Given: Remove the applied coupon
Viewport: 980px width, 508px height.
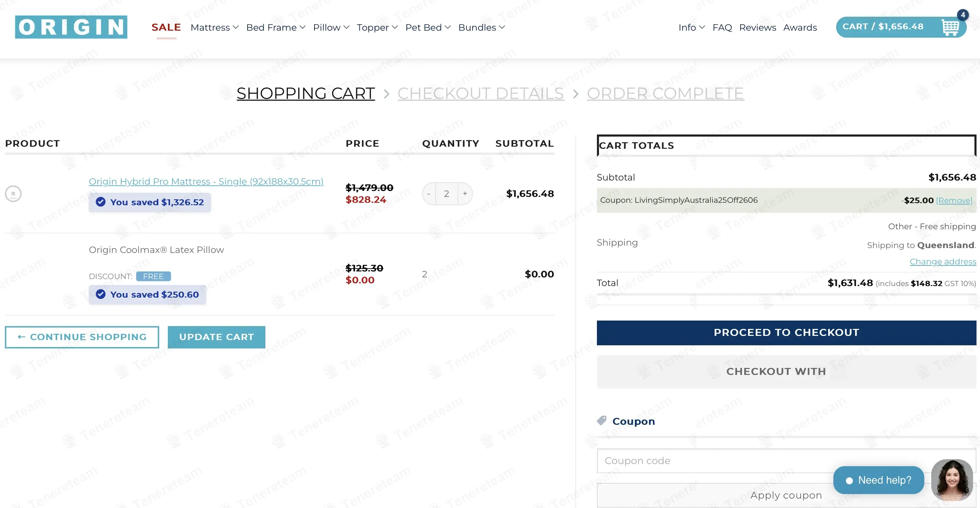Looking at the screenshot, I should point(954,201).
